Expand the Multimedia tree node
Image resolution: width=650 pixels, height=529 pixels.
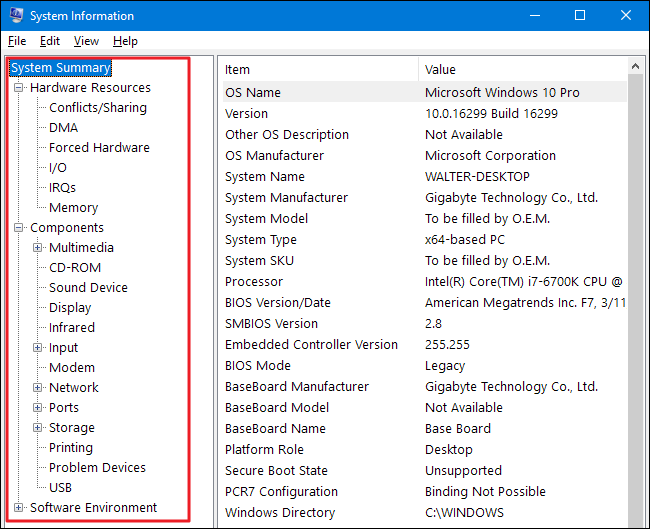click(x=38, y=248)
